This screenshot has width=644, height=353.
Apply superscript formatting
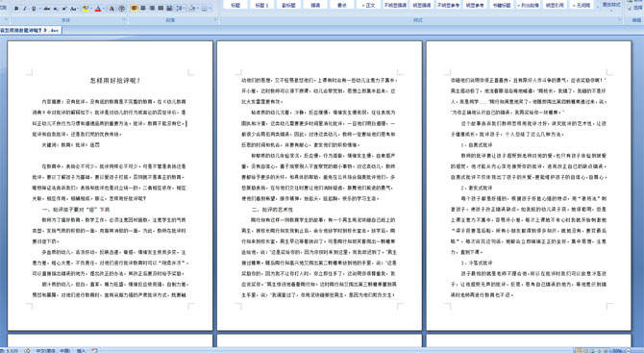(x=64, y=9)
